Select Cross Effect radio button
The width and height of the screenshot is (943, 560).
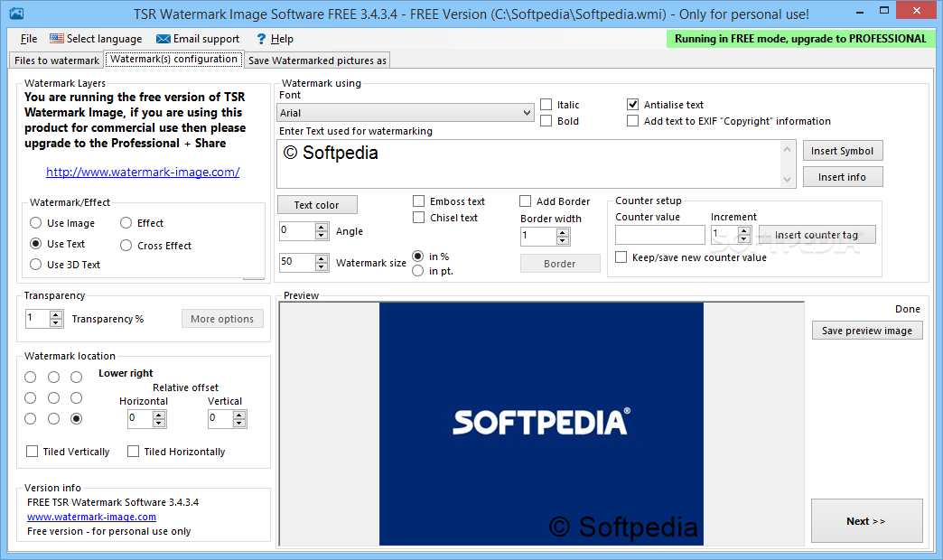click(x=126, y=246)
